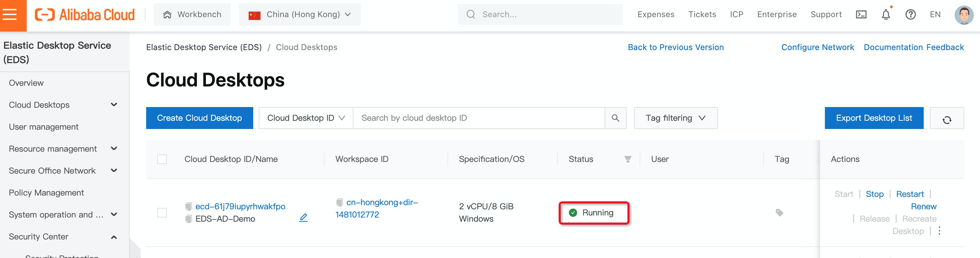Click the search magnifier button beside desktop ID field
The width and height of the screenshot is (980, 258).
[x=615, y=118]
